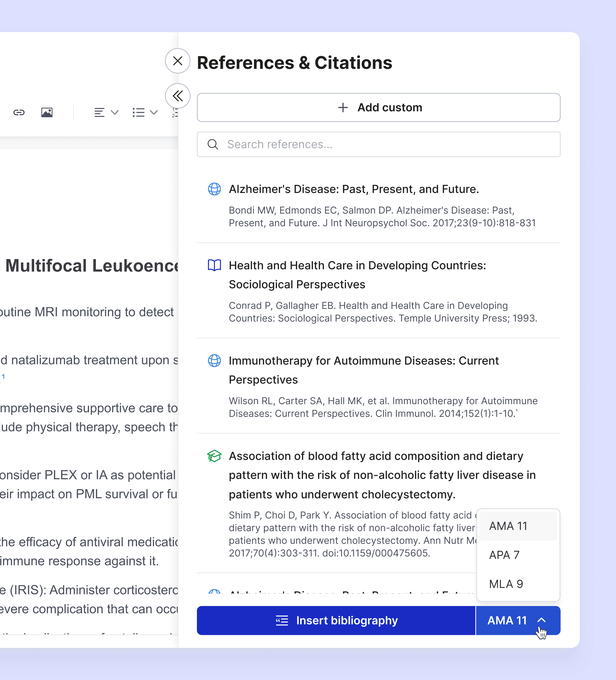Image resolution: width=616 pixels, height=680 pixels.
Task: Focus the Search references field
Action: (x=379, y=144)
